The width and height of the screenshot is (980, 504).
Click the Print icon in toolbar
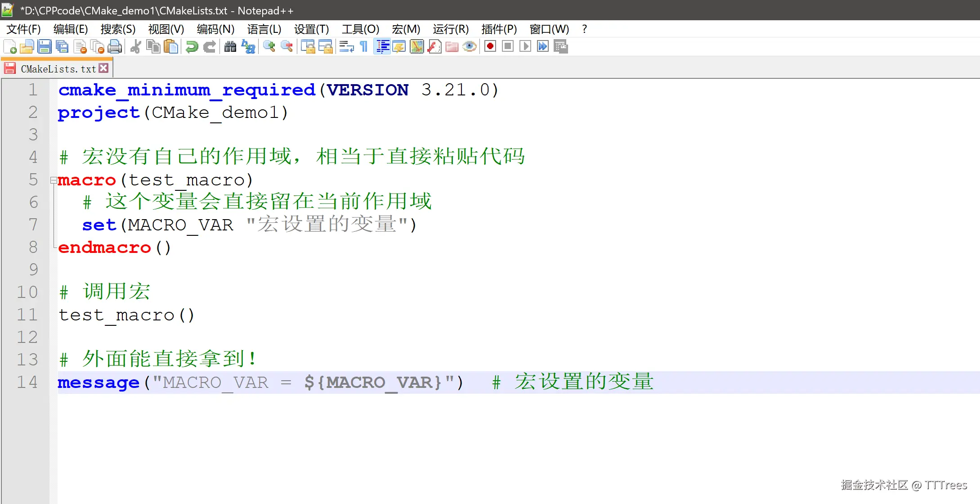click(115, 46)
